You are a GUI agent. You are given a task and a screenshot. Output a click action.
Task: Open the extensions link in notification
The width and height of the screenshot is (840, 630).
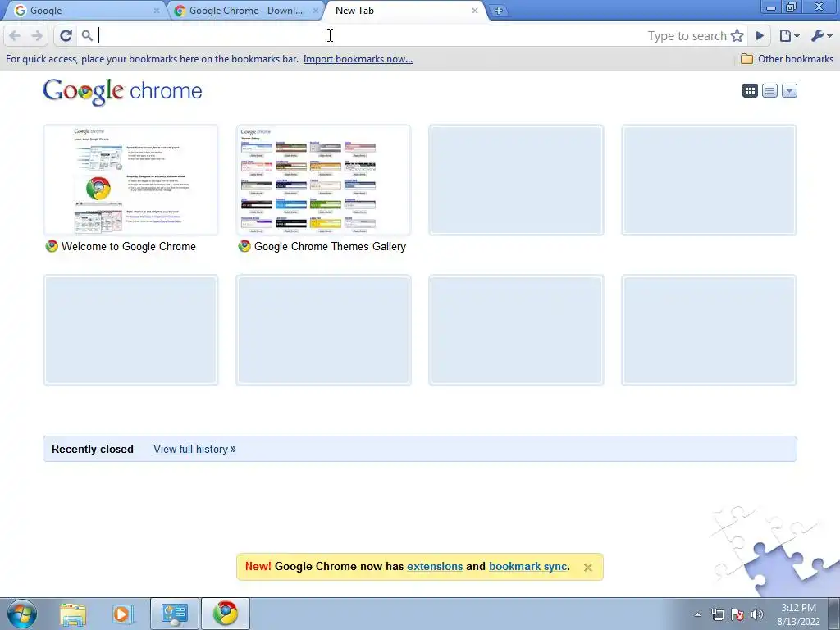click(435, 566)
